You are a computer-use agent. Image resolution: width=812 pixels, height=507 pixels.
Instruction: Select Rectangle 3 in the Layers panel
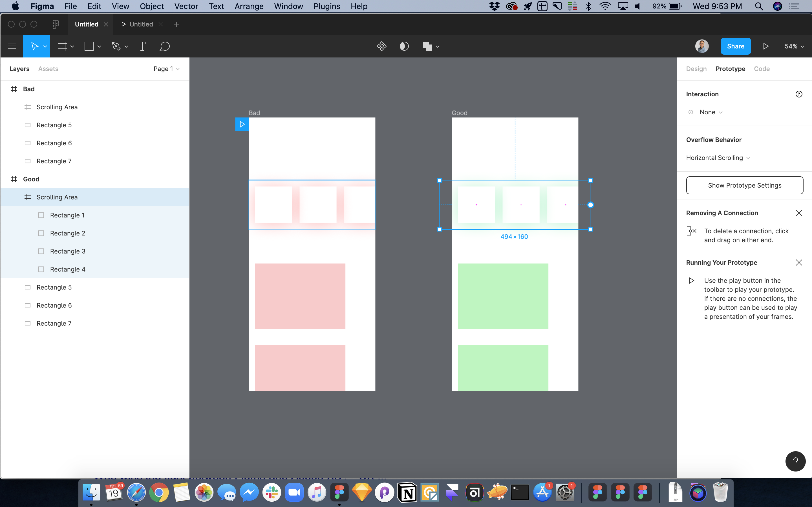[68, 251]
